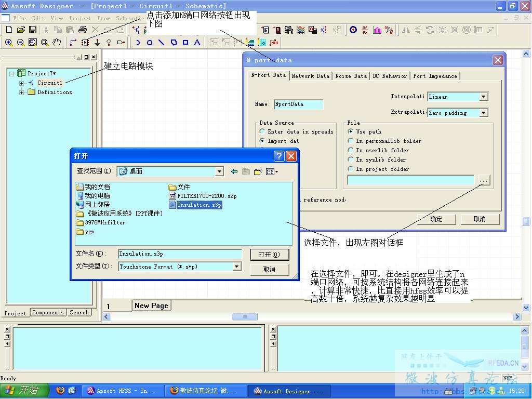Click the gears toolbar icon
532x399 pixels.
click(289, 30)
